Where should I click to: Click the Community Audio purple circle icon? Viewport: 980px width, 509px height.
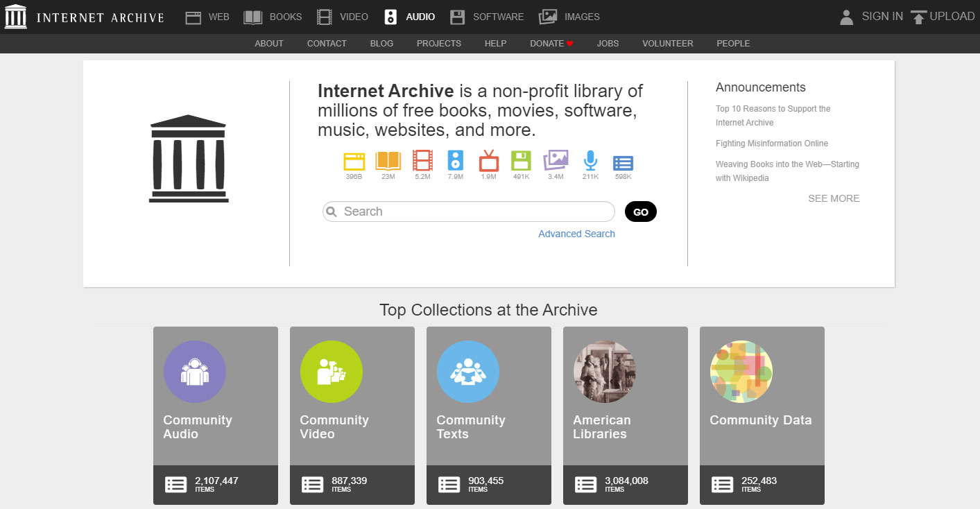click(195, 372)
